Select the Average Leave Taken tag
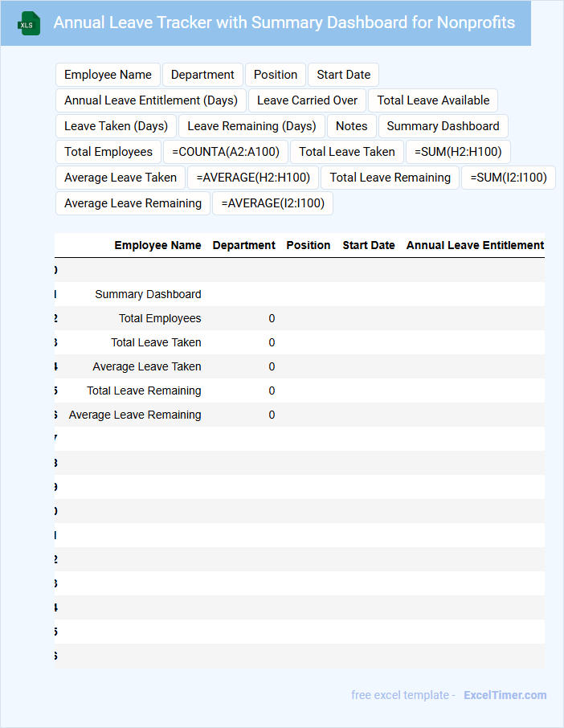The image size is (564, 728). 121,178
